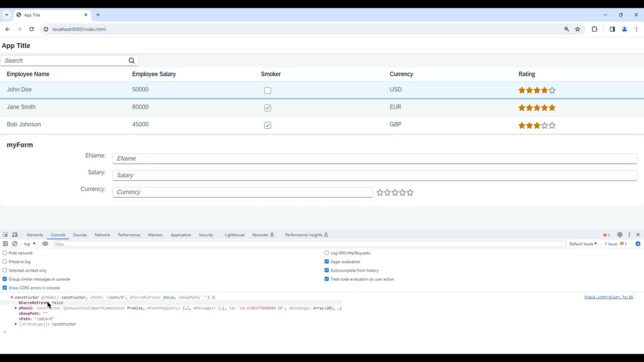Switch to the Sources tab
The width and height of the screenshot is (644, 362).
79,235
